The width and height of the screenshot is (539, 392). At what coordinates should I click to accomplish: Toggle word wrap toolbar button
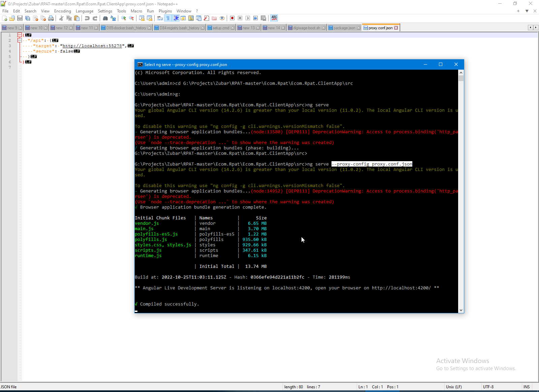tap(160, 18)
